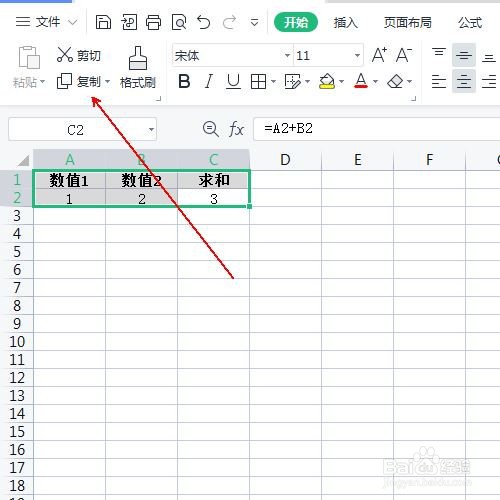Click the select-all corner triangle
The width and height of the screenshot is (500, 500).
tap(23, 160)
